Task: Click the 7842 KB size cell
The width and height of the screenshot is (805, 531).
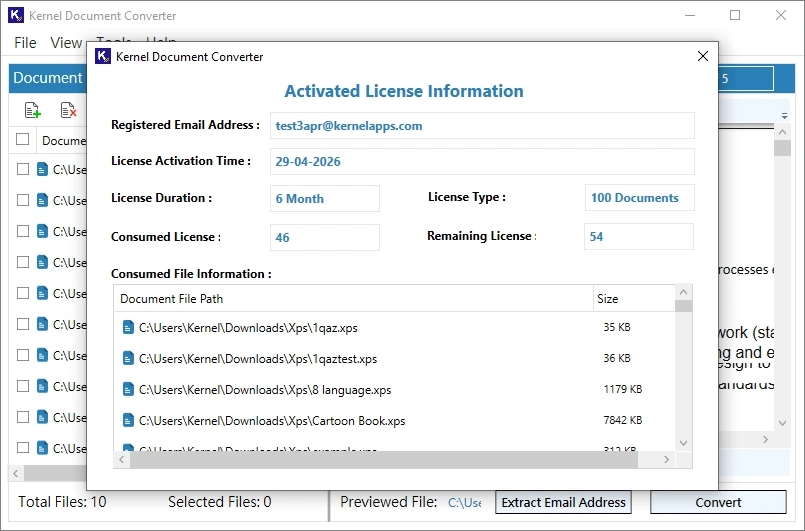Action: (x=623, y=420)
